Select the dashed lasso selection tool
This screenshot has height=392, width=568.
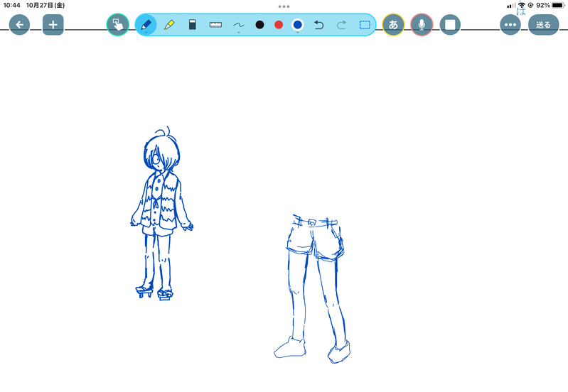pyautogui.click(x=365, y=25)
